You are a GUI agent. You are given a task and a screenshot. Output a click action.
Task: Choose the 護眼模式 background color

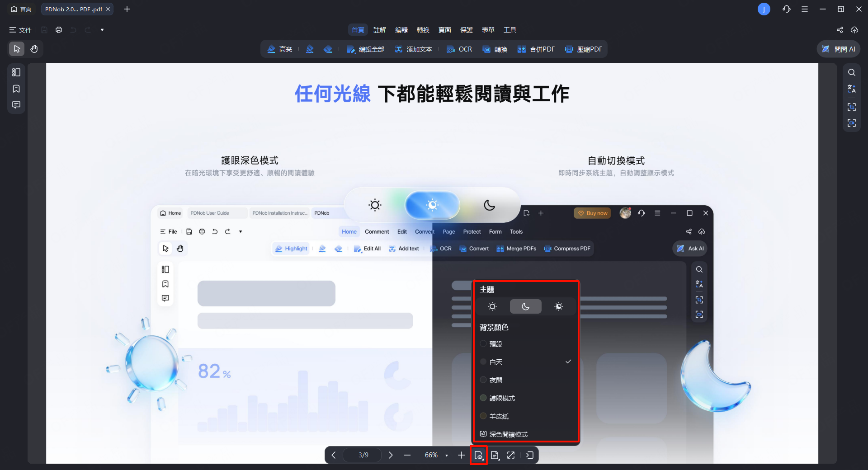525,398
